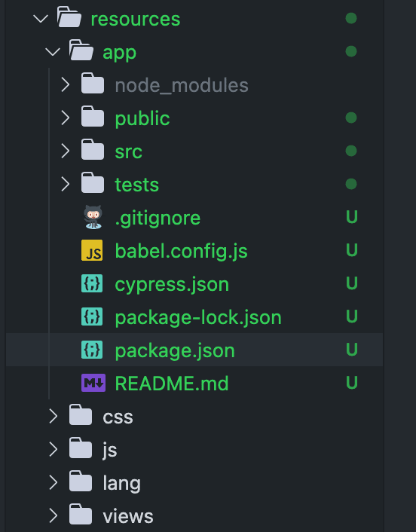Expand the js folder chevron
Viewport: 416px width, 532px height.
54,449
